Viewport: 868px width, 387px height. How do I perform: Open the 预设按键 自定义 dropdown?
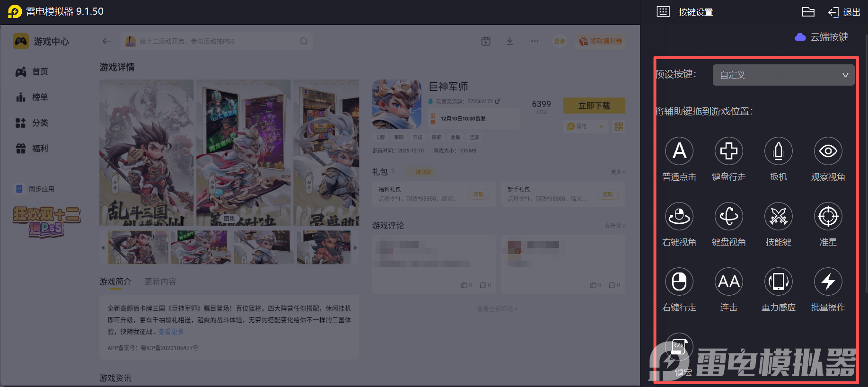(783, 75)
